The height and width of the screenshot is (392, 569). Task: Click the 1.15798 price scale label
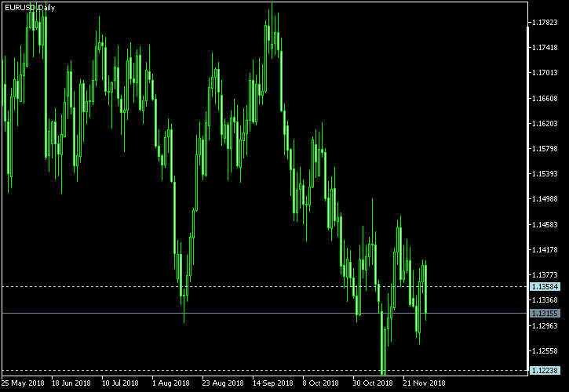pyautogui.click(x=545, y=149)
